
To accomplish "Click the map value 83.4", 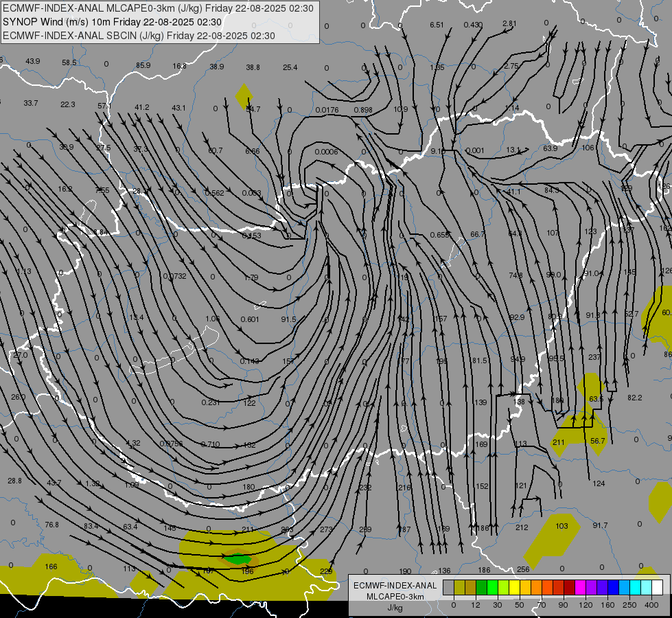I will (91, 526).
